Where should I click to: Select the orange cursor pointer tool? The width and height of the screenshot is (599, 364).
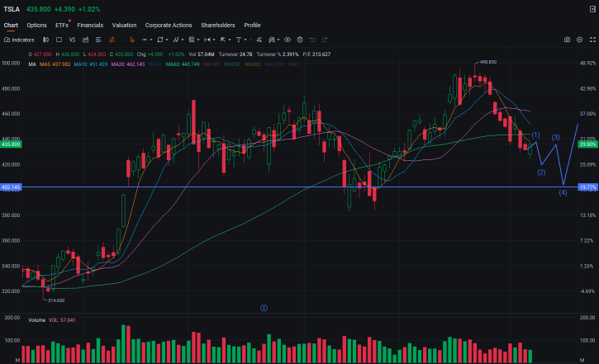(132, 40)
